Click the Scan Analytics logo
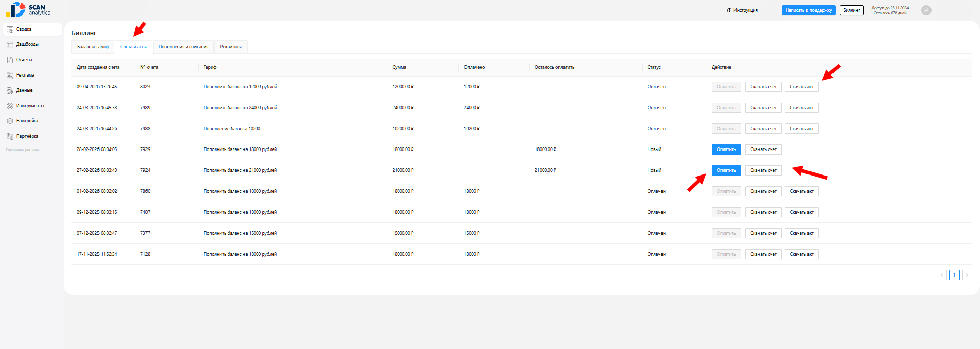The image size is (980, 349). tap(28, 10)
